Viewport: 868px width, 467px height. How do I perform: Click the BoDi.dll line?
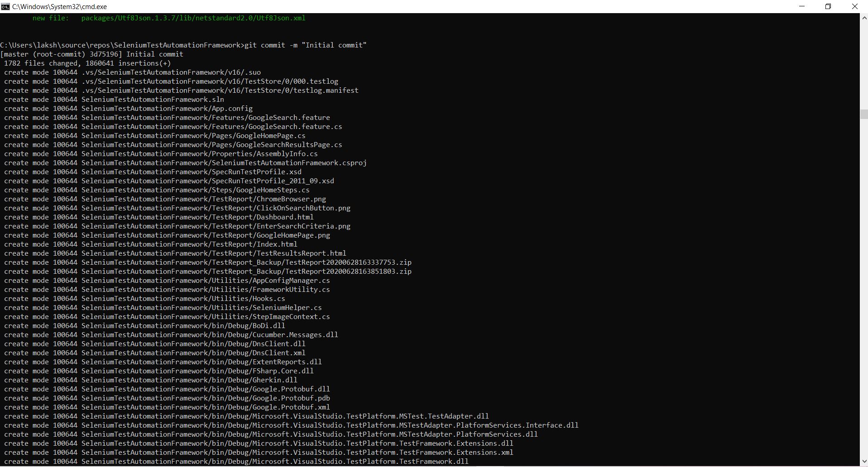point(145,326)
